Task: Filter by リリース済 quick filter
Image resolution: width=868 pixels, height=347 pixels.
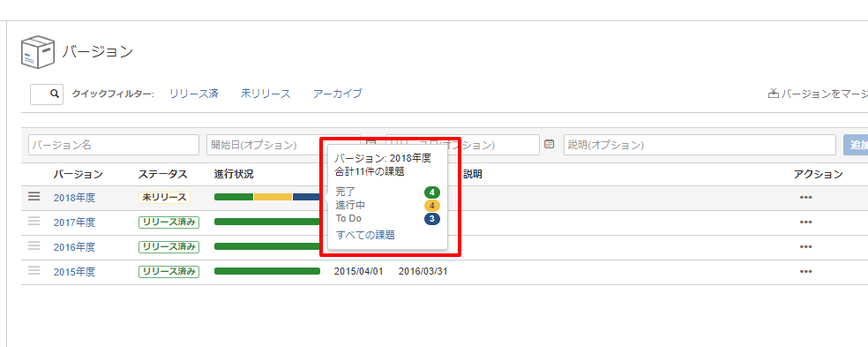Action: click(194, 94)
